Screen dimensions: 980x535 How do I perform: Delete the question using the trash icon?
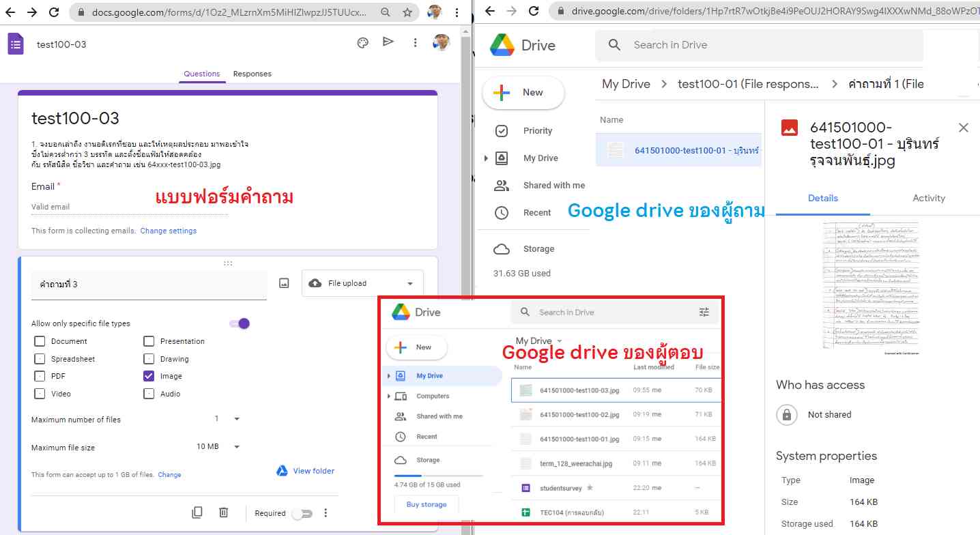tap(223, 512)
